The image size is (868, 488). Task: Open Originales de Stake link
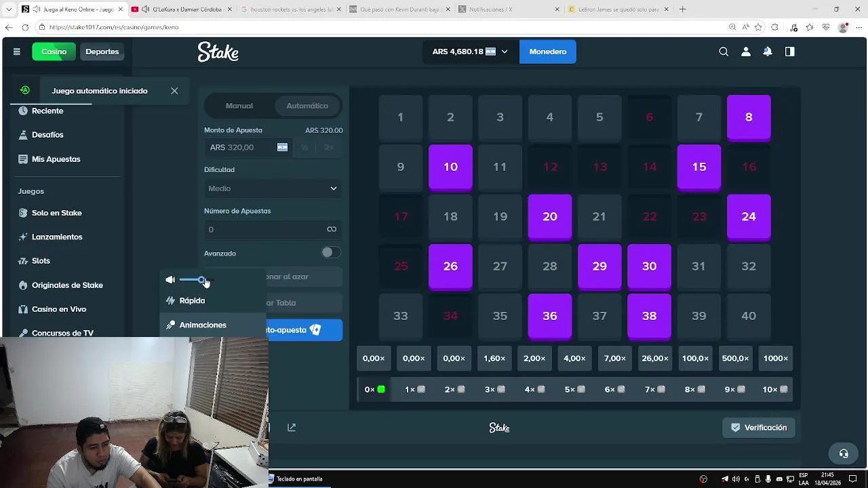pyautogui.click(x=68, y=285)
